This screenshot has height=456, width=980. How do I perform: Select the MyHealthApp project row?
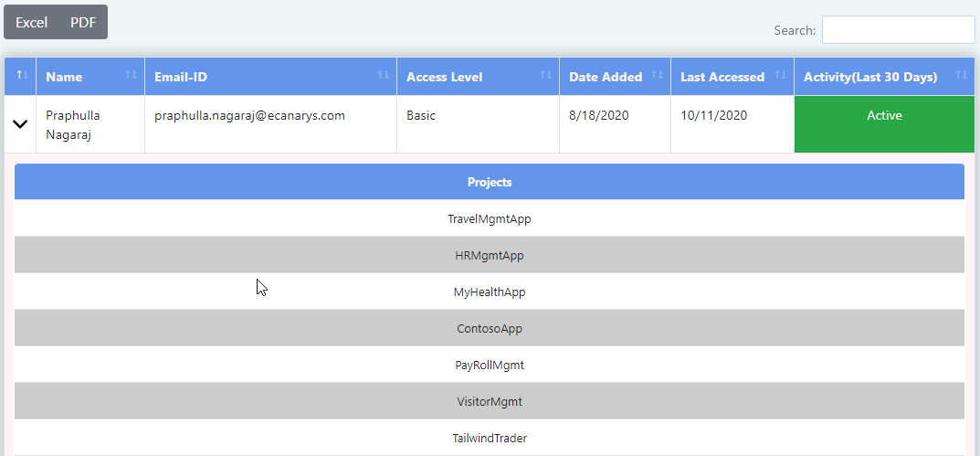(490, 292)
